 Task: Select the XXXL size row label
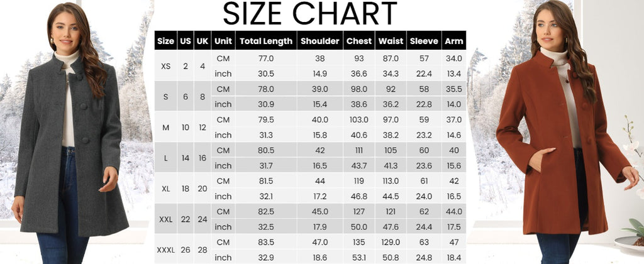pos(166,250)
